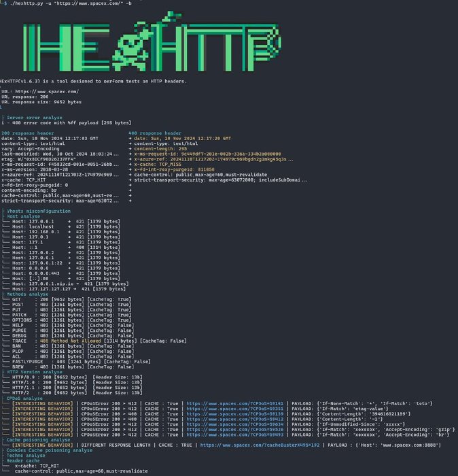Open the cacheBuster cache poisoning URL
Image resolution: width=458 pixels, height=476 pixels.
pos(260,445)
